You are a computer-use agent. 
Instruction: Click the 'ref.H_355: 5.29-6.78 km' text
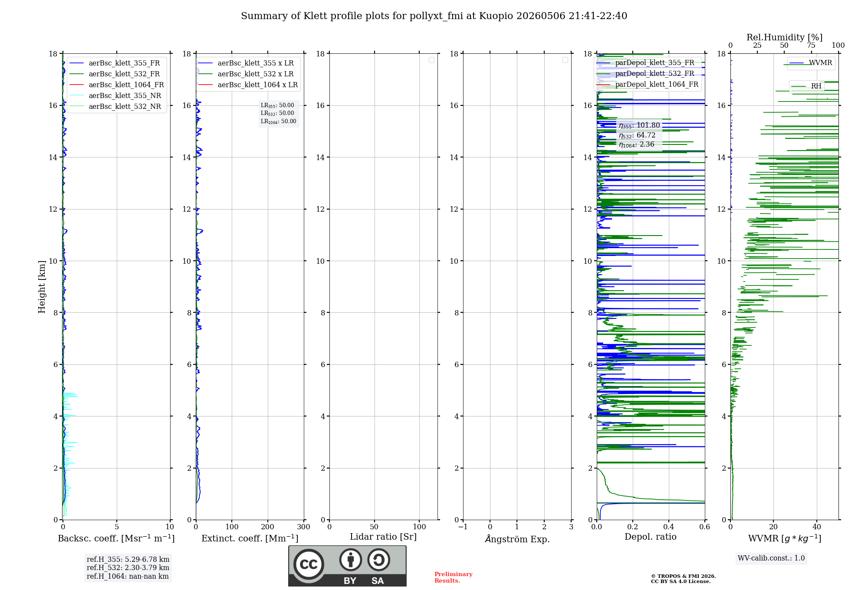(x=128, y=560)
